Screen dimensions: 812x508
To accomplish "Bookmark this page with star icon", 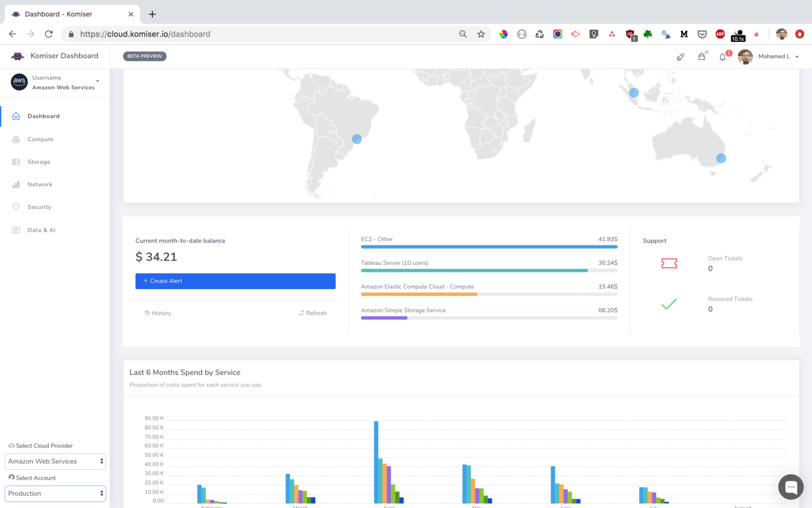I will point(481,34).
